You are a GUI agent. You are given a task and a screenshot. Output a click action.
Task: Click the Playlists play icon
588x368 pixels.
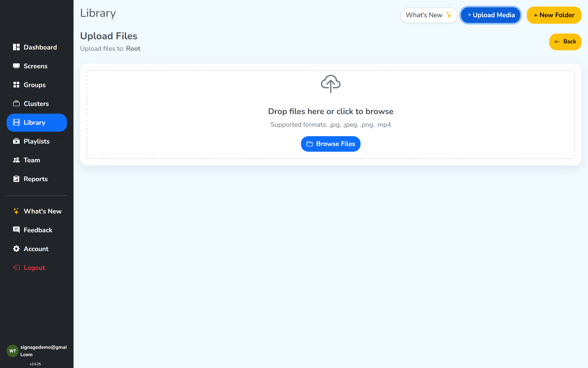pyautogui.click(x=16, y=141)
